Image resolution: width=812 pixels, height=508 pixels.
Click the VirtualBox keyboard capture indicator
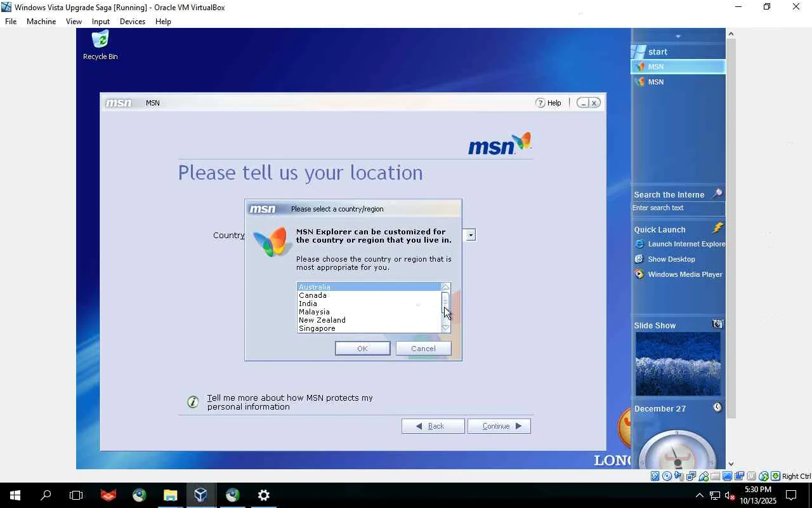(x=776, y=476)
